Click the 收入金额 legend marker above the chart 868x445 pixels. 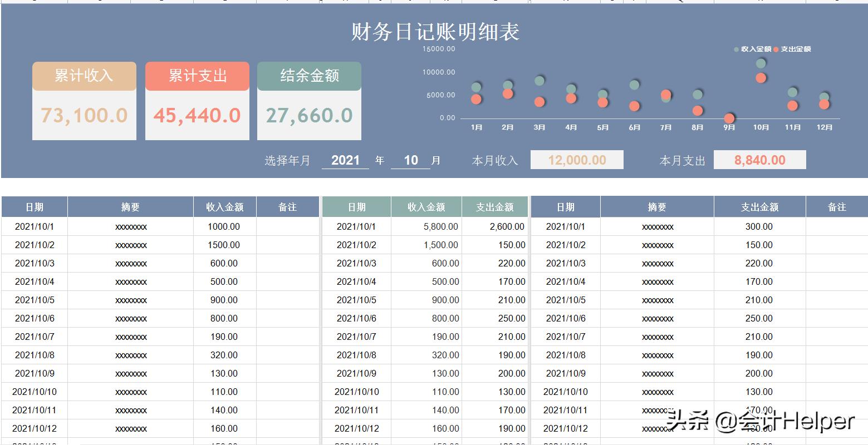736,49
